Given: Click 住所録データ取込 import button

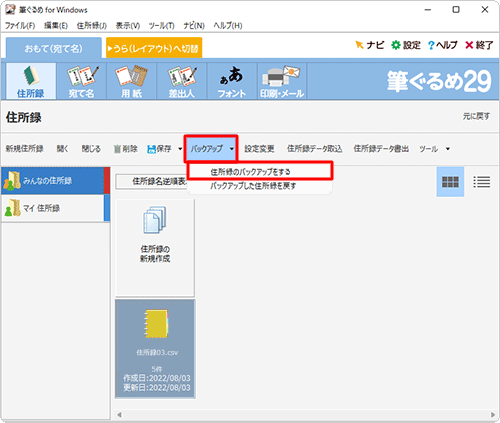Looking at the screenshot, I should point(315,149).
